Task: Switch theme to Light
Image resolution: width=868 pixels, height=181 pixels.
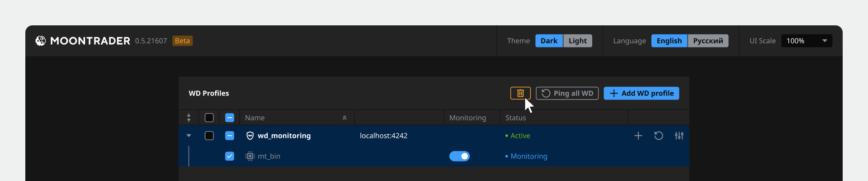Action: 577,41
